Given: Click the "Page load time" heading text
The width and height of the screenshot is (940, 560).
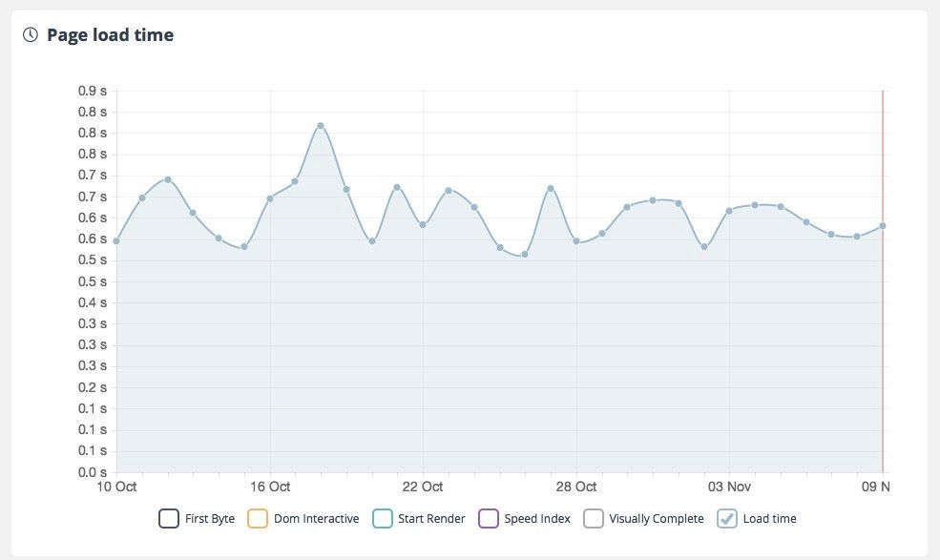Looking at the screenshot, I should [111, 35].
